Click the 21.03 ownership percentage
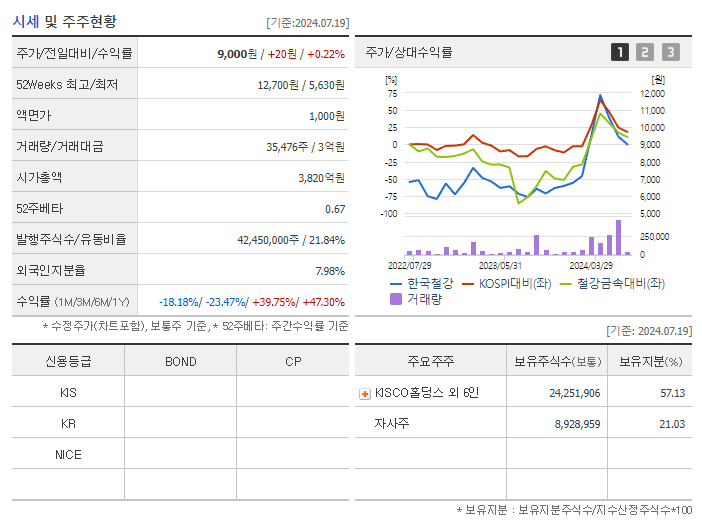Viewport: 702px width, 525px height. pos(672,424)
